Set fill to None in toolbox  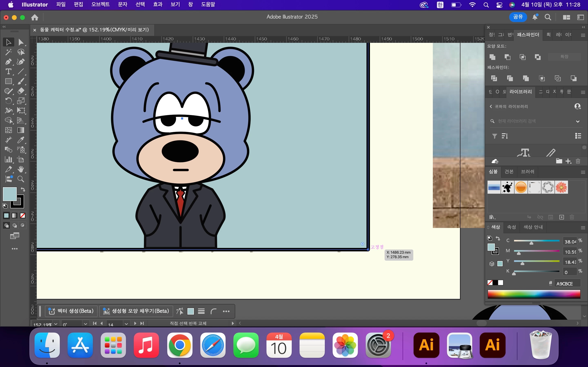(x=23, y=216)
